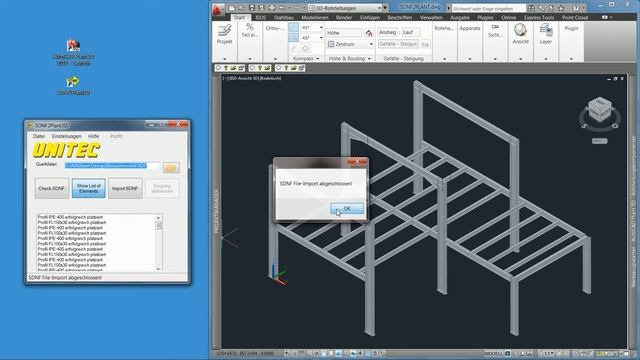Click the Save As icon in the quick access toolbar
The image size is (640, 360).
pos(262,8)
